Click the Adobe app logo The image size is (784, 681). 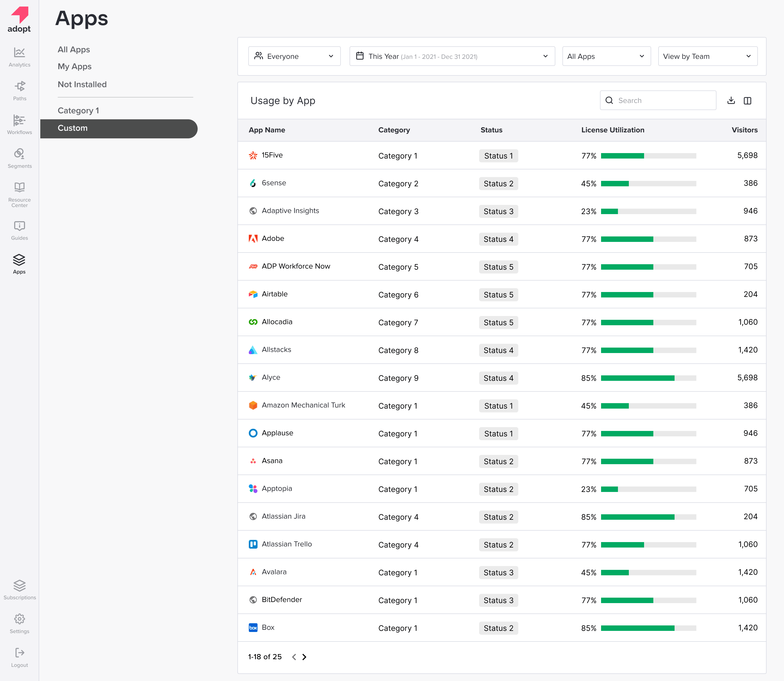coord(253,239)
